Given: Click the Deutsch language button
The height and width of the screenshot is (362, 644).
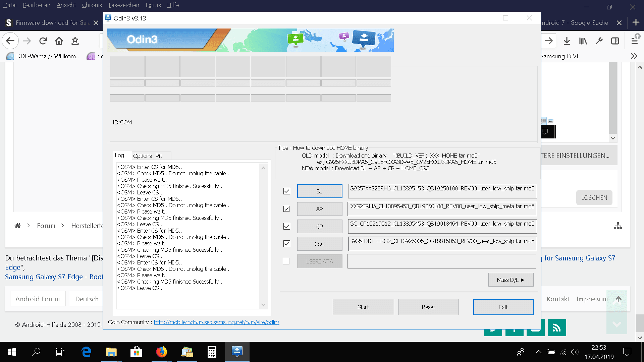Looking at the screenshot, I should [87, 299].
